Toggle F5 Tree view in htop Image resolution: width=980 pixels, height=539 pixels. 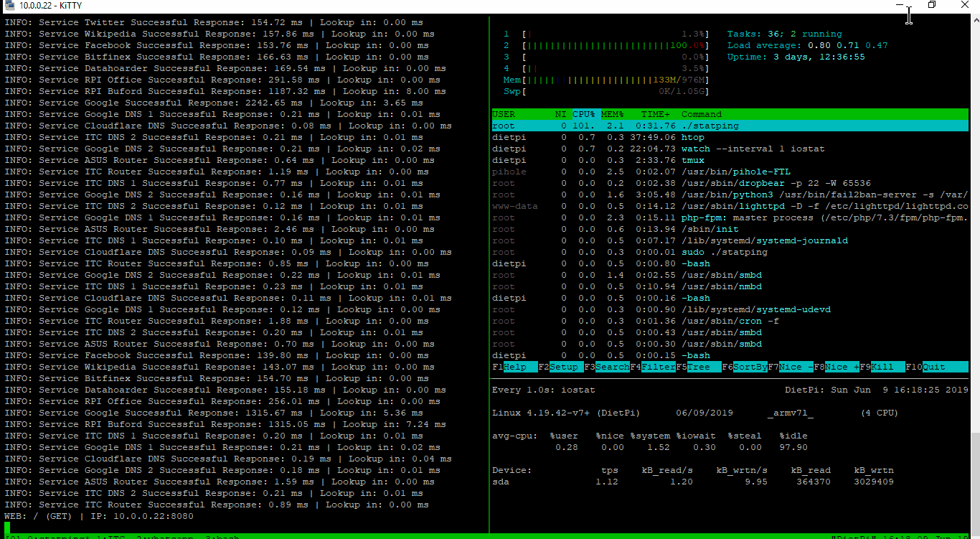(x=698, y=367)
